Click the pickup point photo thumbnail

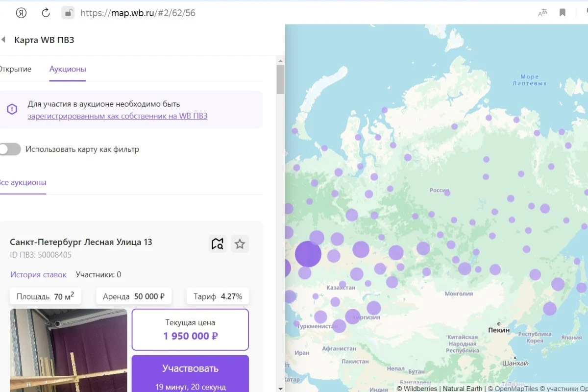coord(68,350)
